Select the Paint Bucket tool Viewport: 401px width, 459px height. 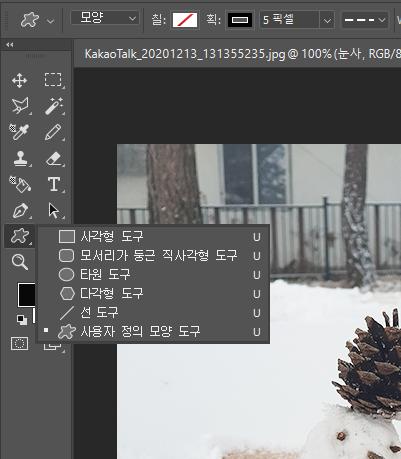(20, 184)
